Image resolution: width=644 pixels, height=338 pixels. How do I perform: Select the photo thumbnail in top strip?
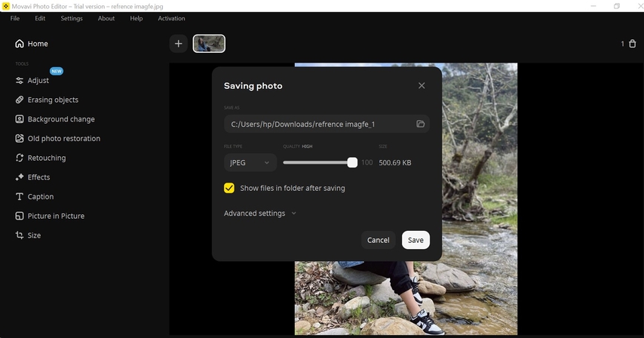209,44
